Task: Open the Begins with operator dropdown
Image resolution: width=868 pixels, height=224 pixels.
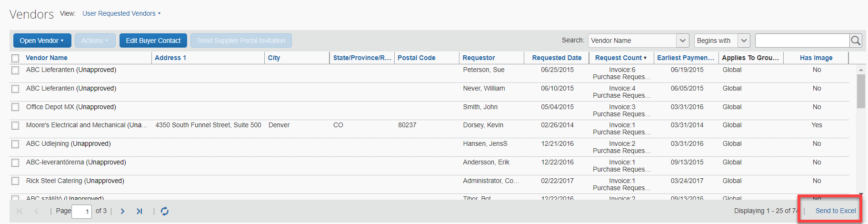Action: pyautogui.click(x=744, y=41)
